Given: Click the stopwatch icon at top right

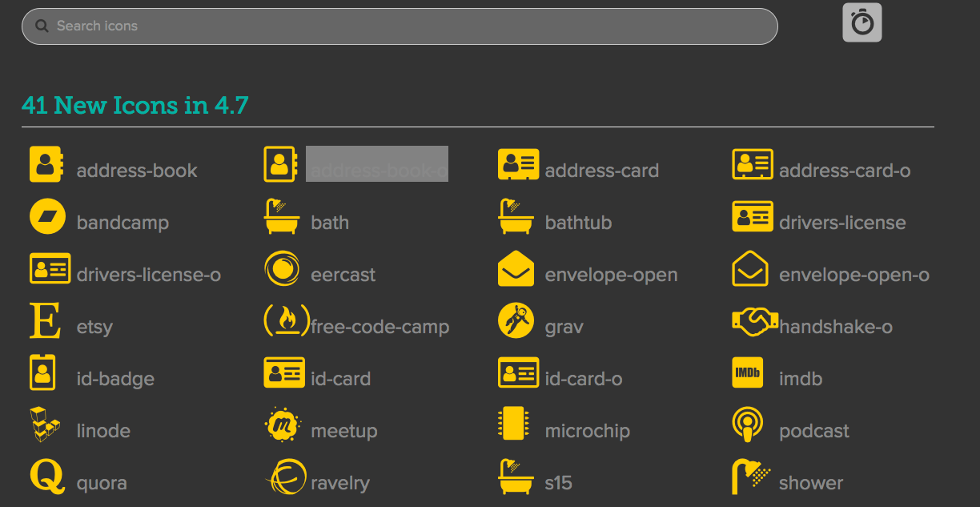Looking at the screenshot, I should point(862,22).
